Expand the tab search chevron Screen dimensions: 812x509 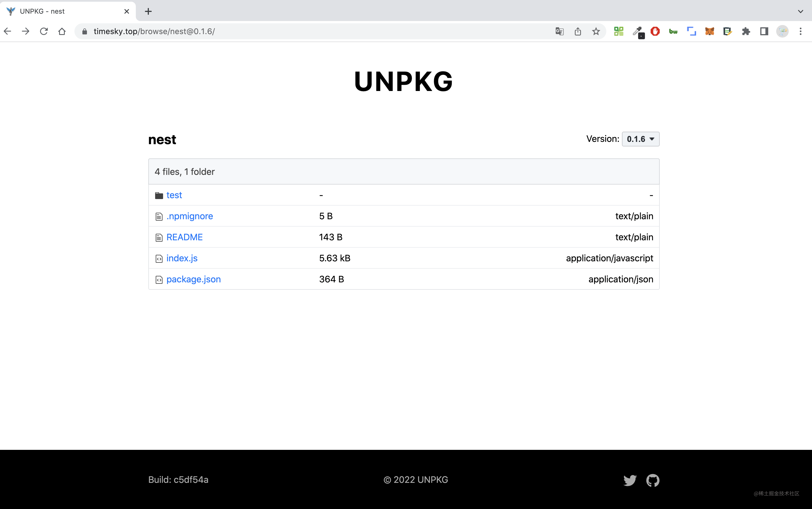(801, 11)
